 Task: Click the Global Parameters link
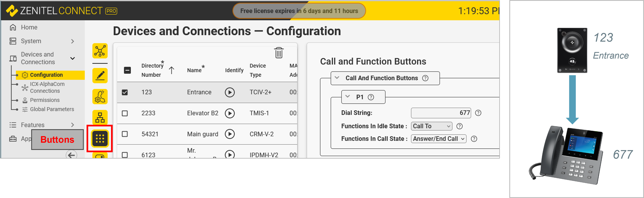(52, 109)
